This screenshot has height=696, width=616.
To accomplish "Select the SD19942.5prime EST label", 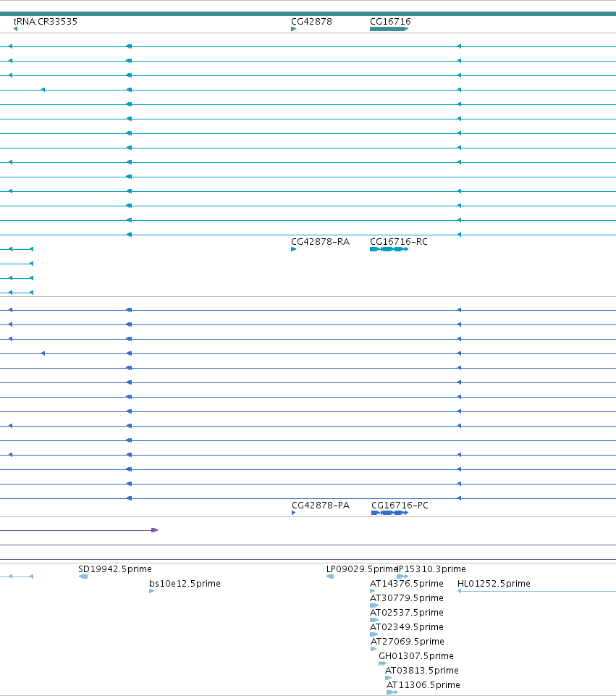I will 115,569.
